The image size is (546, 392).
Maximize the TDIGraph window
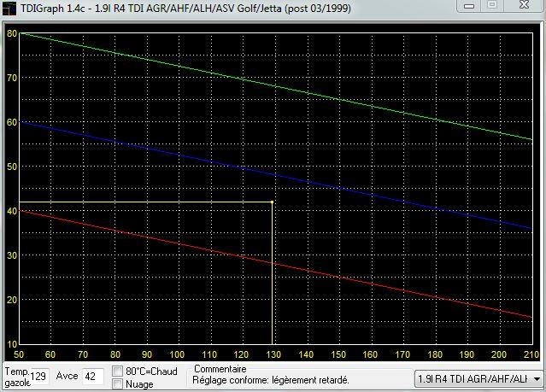(x=492, y=6)
